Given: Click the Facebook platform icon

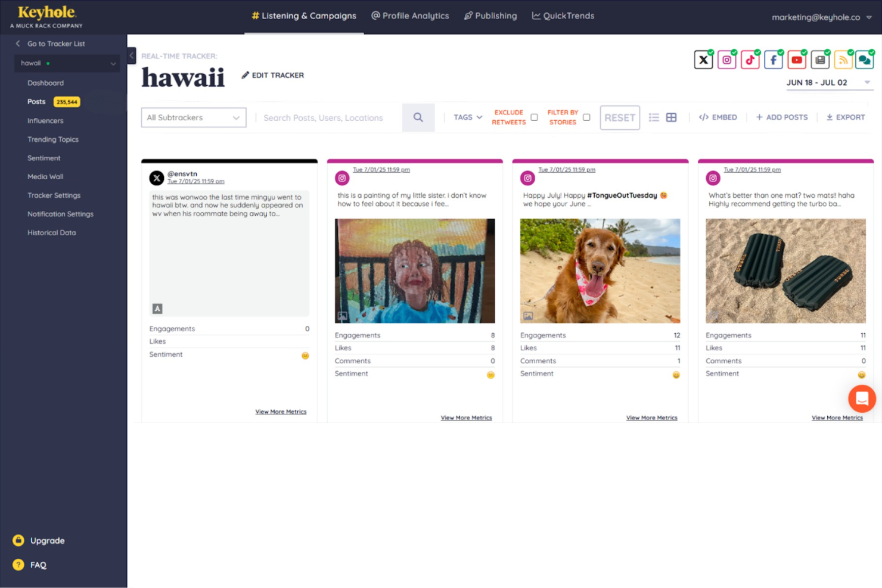Looking at the screenshot, I should click(773, 60).
